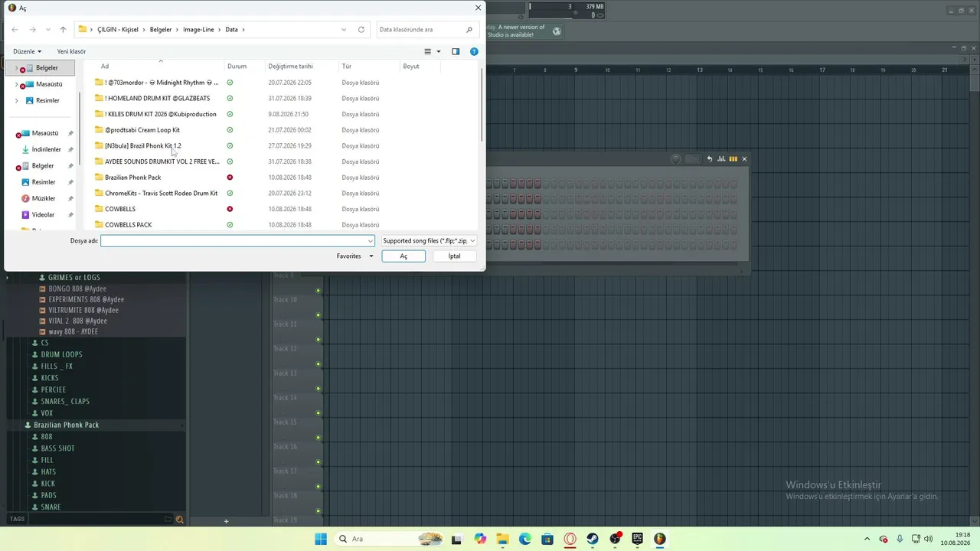The width and height of the screenshot is (980, 551).
Task: Open browser search icon beside TAGS field
Action: click(179, 520)
